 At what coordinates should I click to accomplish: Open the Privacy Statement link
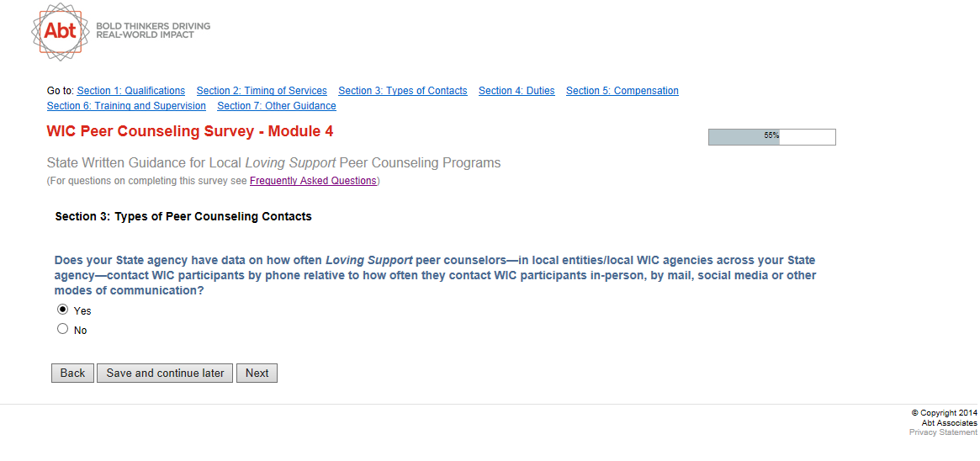coord(943,432)
